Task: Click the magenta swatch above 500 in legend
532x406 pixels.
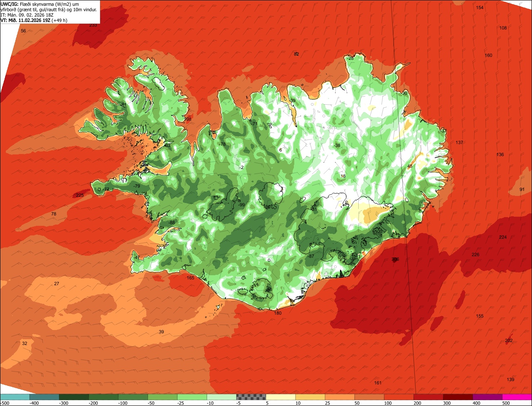Action: tap(517, 397)
